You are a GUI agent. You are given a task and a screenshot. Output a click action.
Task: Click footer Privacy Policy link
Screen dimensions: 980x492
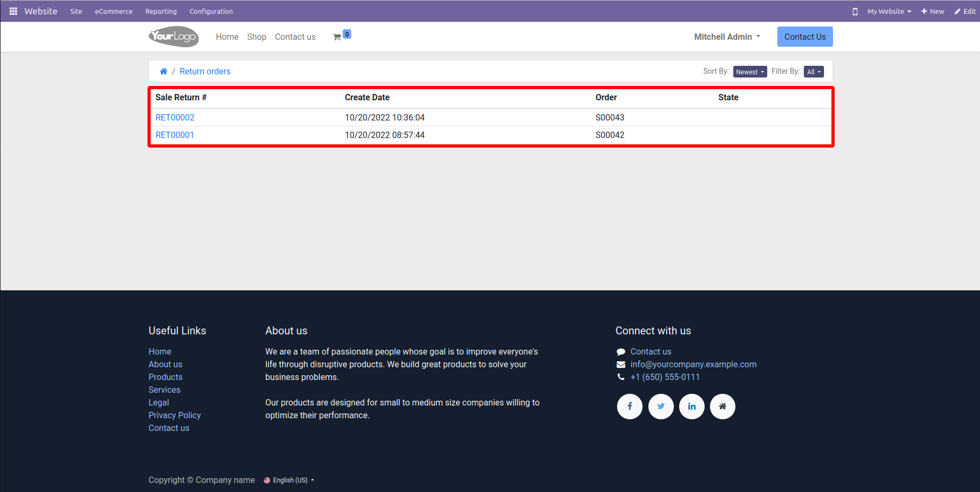tap(175, 415)
